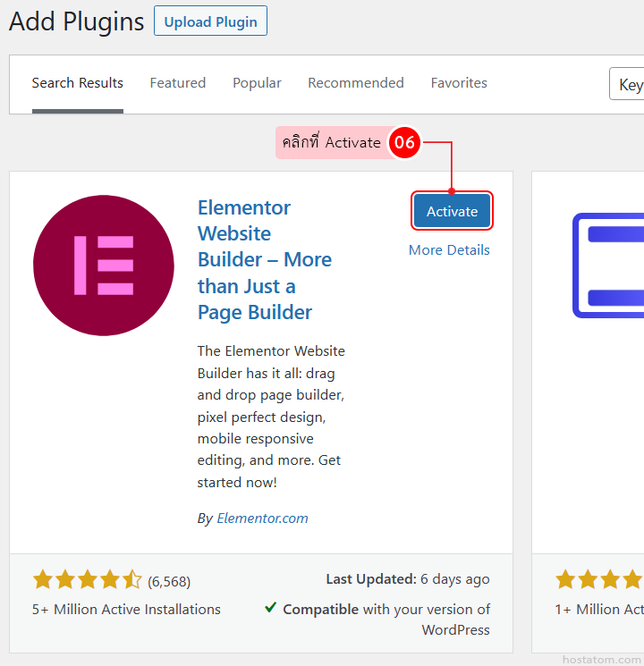Switch to the Search Results tab
This screenshot has width=644, height=666.
[78, 83]
